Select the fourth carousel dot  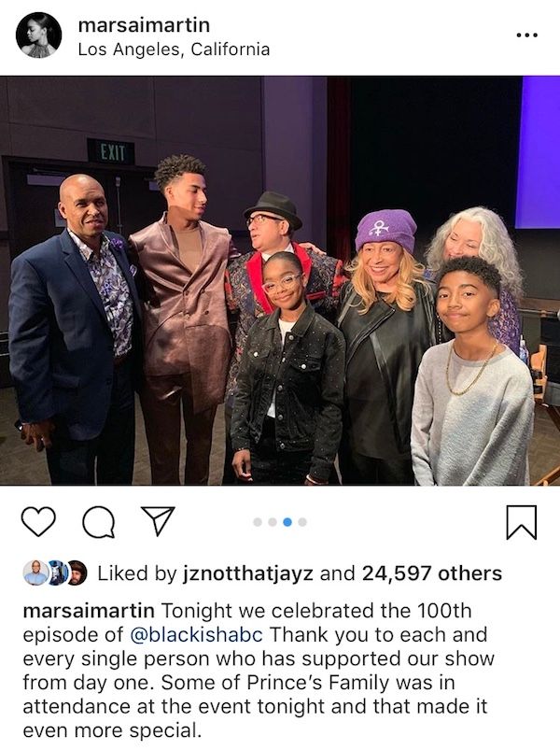302,522
